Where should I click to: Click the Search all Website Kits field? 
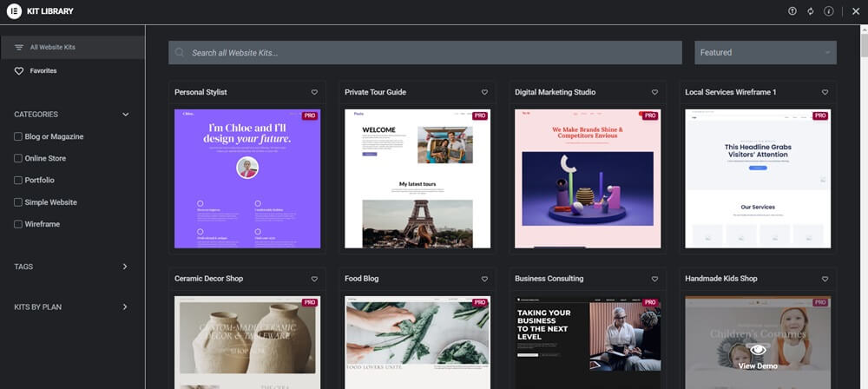tap(425, 53)
